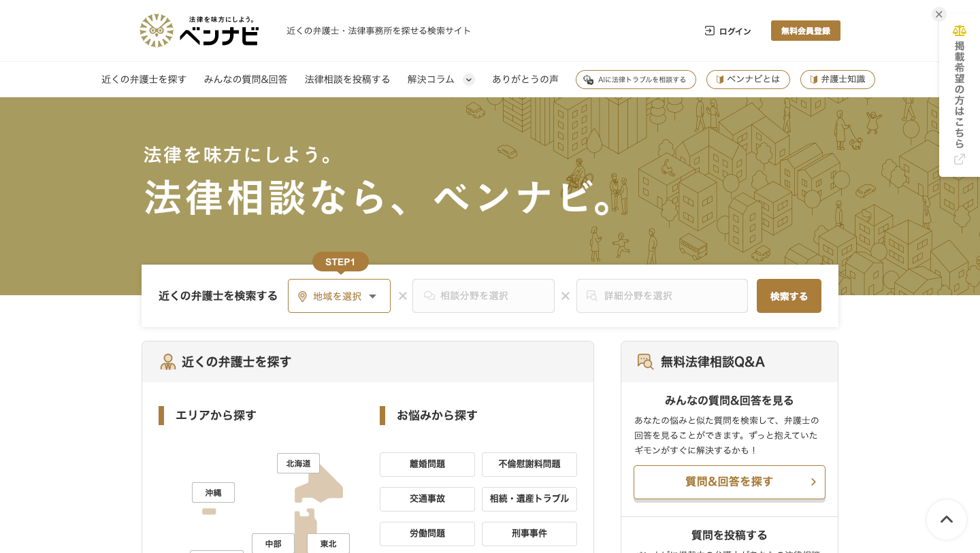The image size is (980, 553).
Task: Click the book icon beside ベンナビとは
Action: [x=719, y=80]
